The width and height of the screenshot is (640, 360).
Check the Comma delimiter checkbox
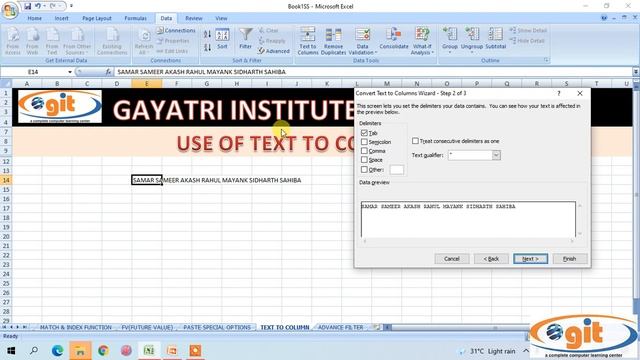click(x=364, y=151)
